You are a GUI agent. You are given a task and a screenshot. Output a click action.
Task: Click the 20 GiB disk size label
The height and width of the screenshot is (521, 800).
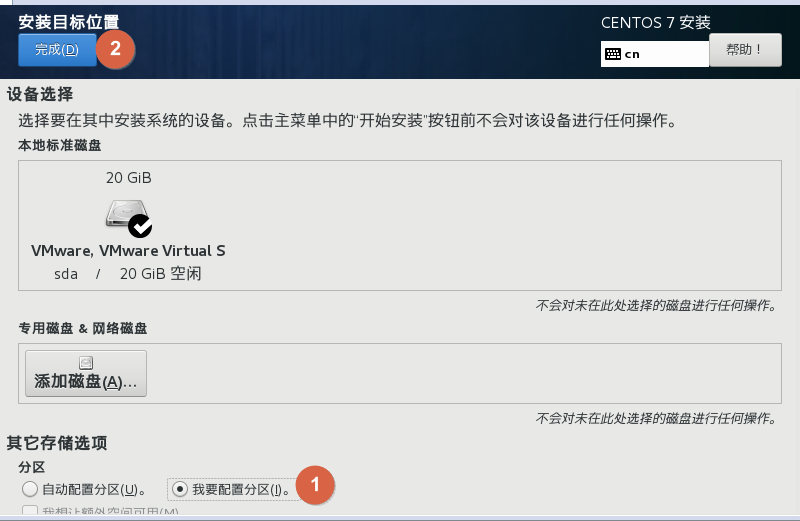129,178
